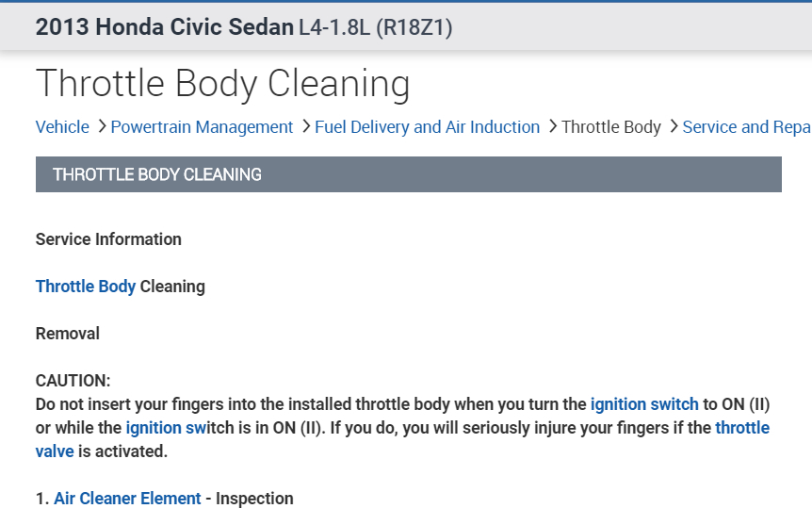Open the Throttle Body link above Removal
The image size is (812, 525).
tap(86, 287)
